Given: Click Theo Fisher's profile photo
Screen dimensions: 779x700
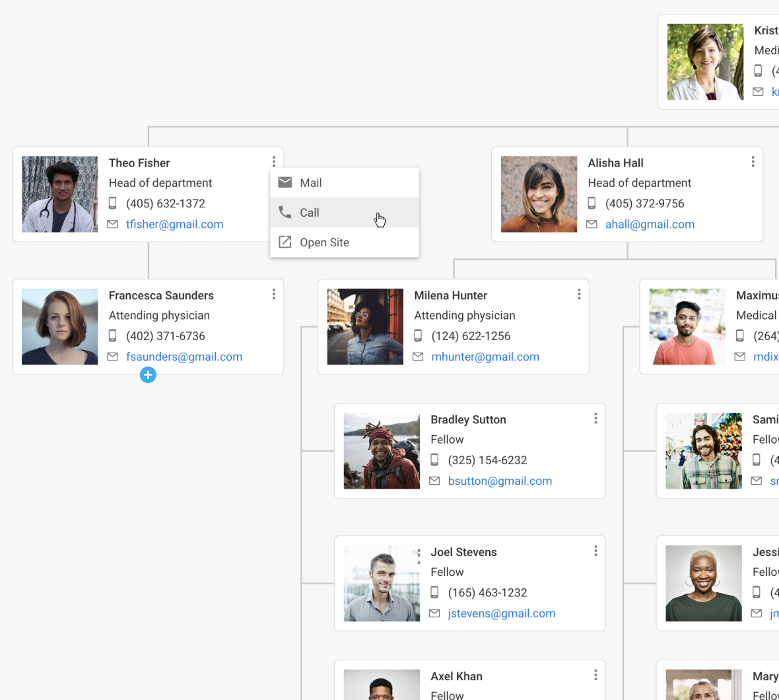Looking at the screenshot, I should [60, 194].
